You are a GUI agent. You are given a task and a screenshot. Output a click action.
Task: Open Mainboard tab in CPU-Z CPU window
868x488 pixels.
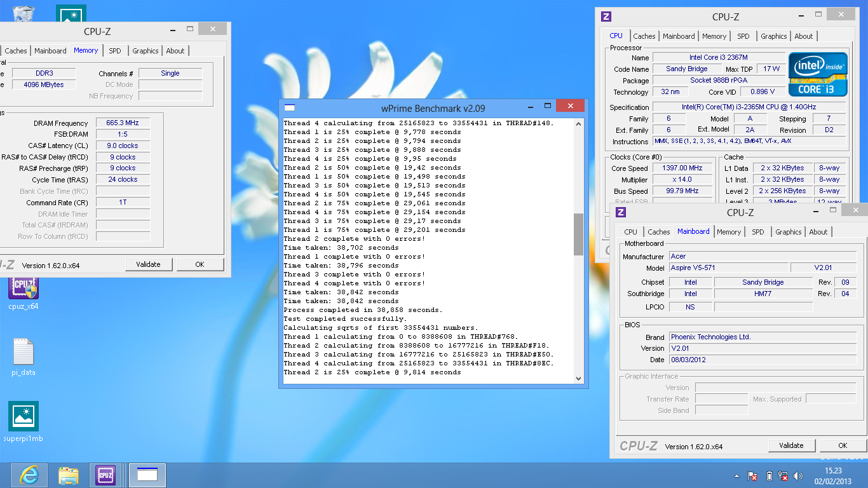pyautogui.click(x=679, y=36)
